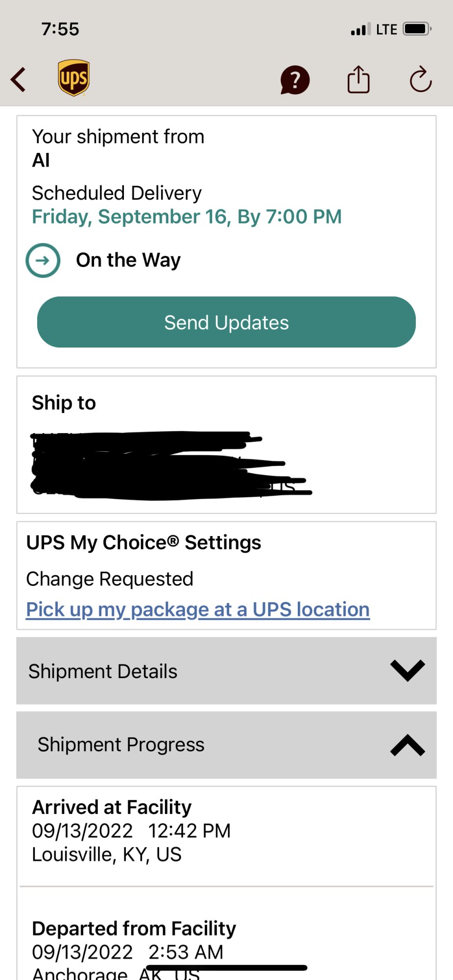Tap the Shipment Progress header label
This screenshot has width=453, height=980.
(x=121, y=745)
